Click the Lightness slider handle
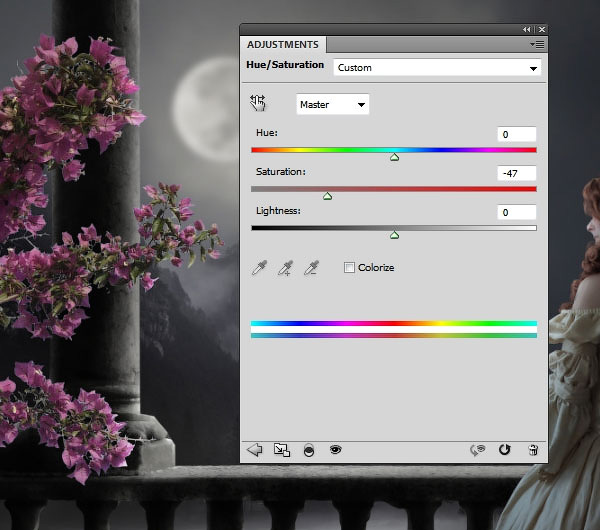Screen dimensions: 600x530 click(395, 235)
